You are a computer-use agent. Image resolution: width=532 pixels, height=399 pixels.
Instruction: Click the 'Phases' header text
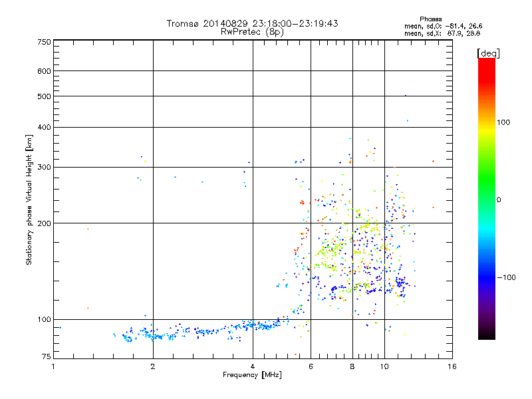point(430,19)
